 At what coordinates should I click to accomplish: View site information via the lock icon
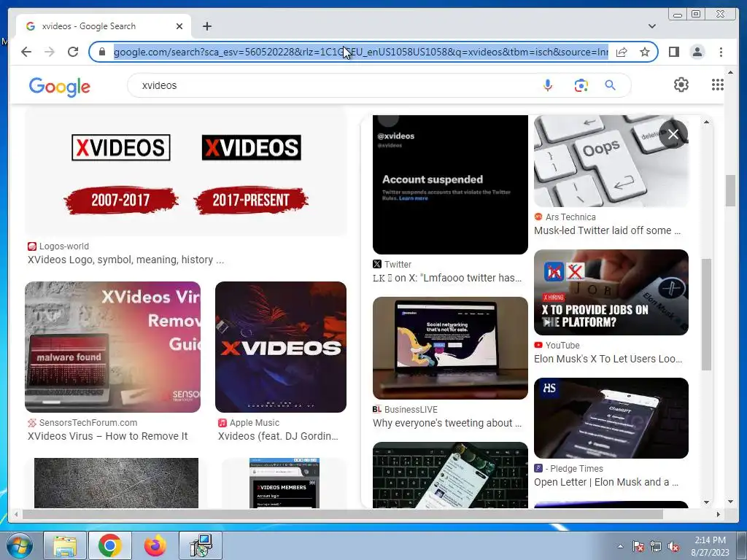(101, 52)
